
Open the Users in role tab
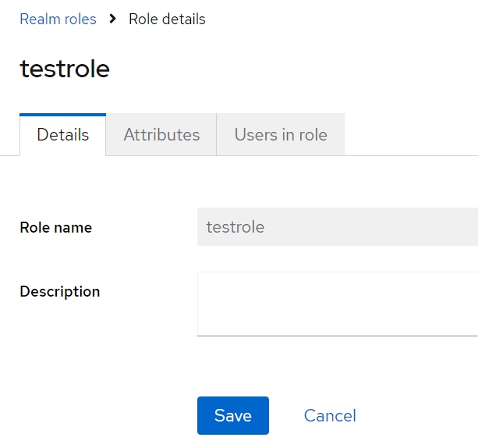coord(281,135)
